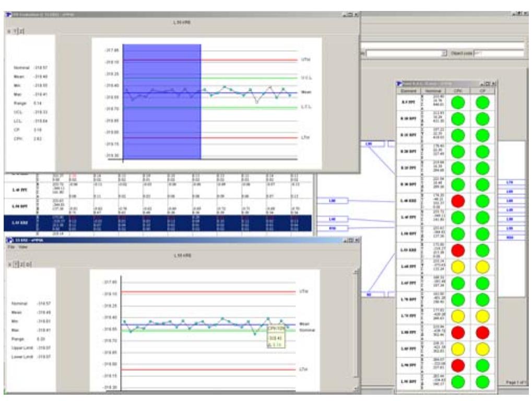This screenshot has width=532, height=401.
Task: Click the blue shaded region in the upper chart
Action: [161, 101]
